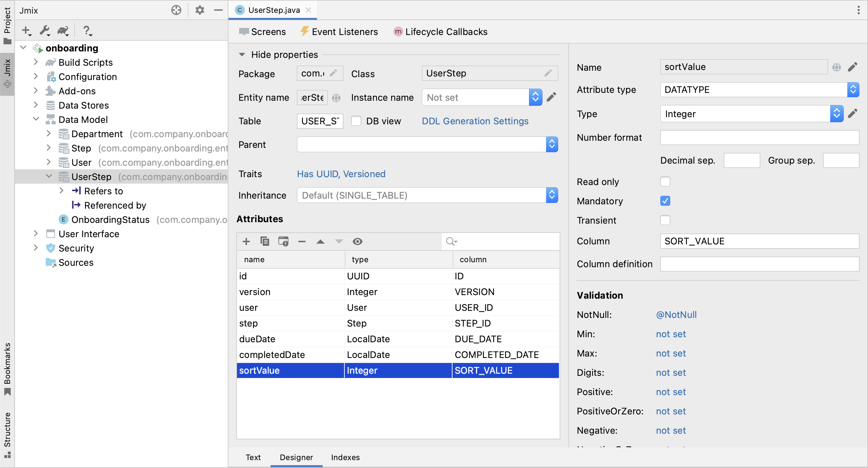Expand the Inheritance dropdown
Viewport: 868px width, 468px height.
click(x=551, y=195)
